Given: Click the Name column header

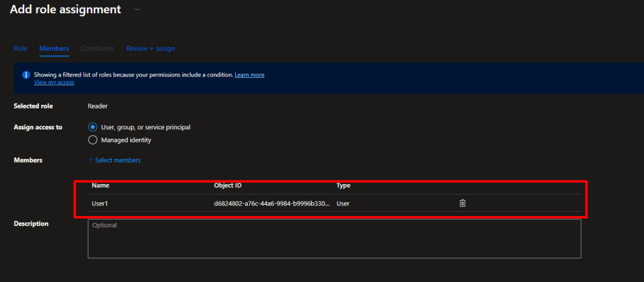Looking at the screenshot, I should (101, 185).
